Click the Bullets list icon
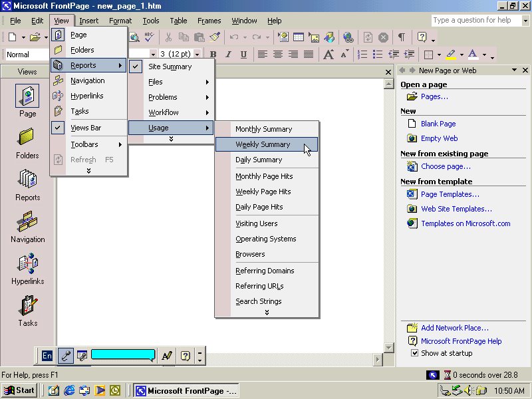The width and height of the screenshot is (532, 399). [378, 55]
